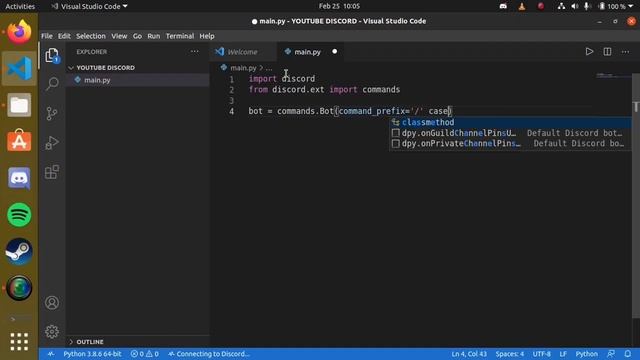Open the Source Control view
Viewport: 640px width, 360px height.
coord(52,113)
